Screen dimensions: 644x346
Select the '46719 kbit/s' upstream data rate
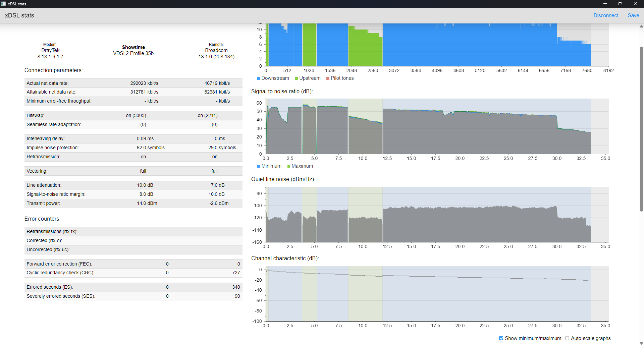tap(217, 83)
